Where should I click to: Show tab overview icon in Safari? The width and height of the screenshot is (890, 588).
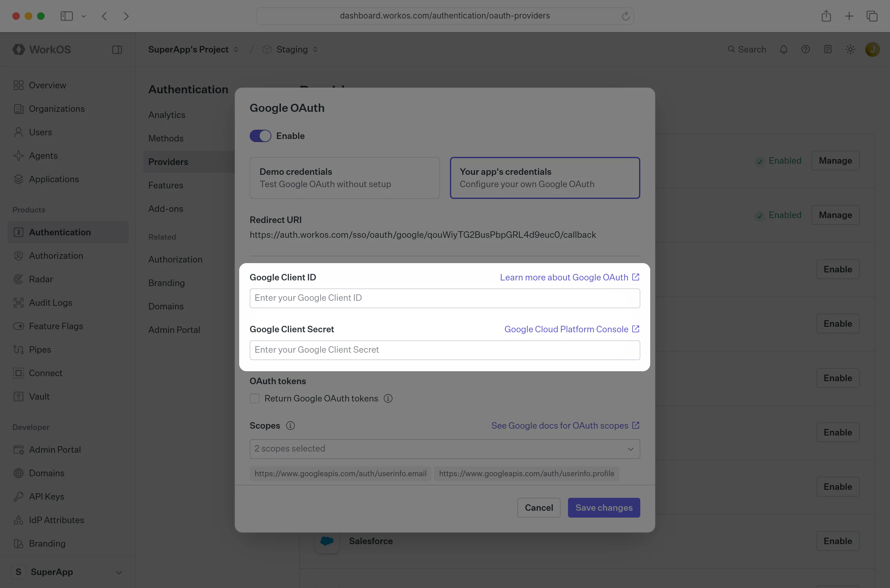(x=872, y=16)
